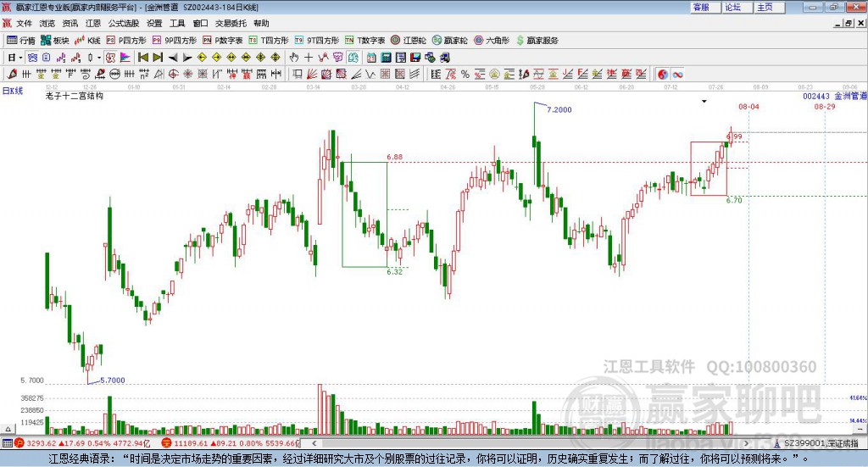This screenshot has width=868, height=467.
Task: Click the 主页 homepage button
Action: tap(770, 7)
